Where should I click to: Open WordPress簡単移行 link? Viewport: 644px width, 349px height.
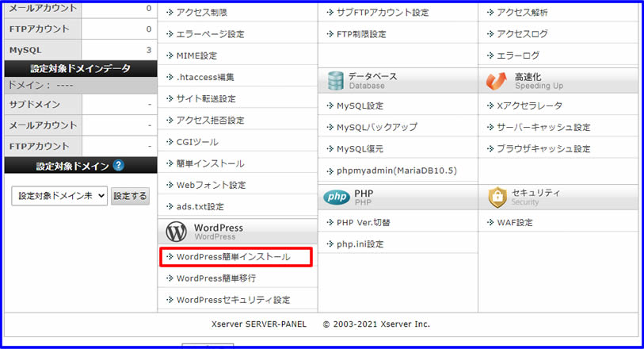tap(216, 278)
